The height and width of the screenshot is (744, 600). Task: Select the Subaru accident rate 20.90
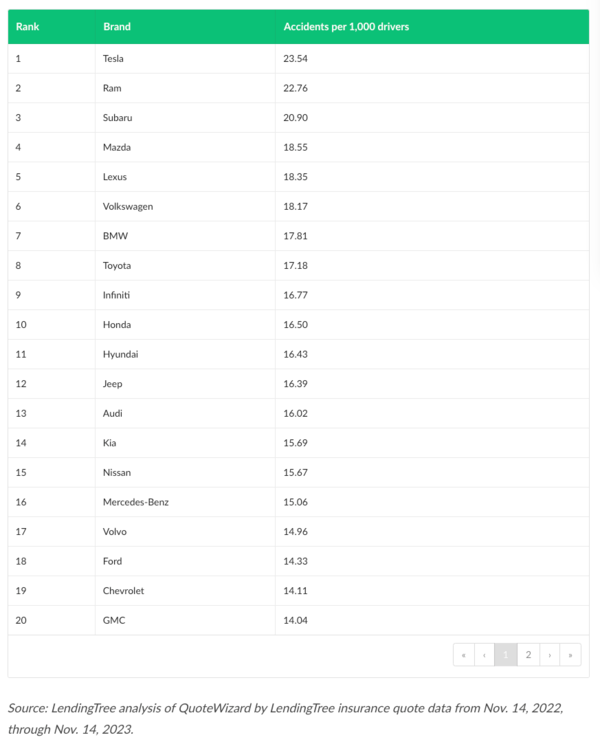coord(295,118)
